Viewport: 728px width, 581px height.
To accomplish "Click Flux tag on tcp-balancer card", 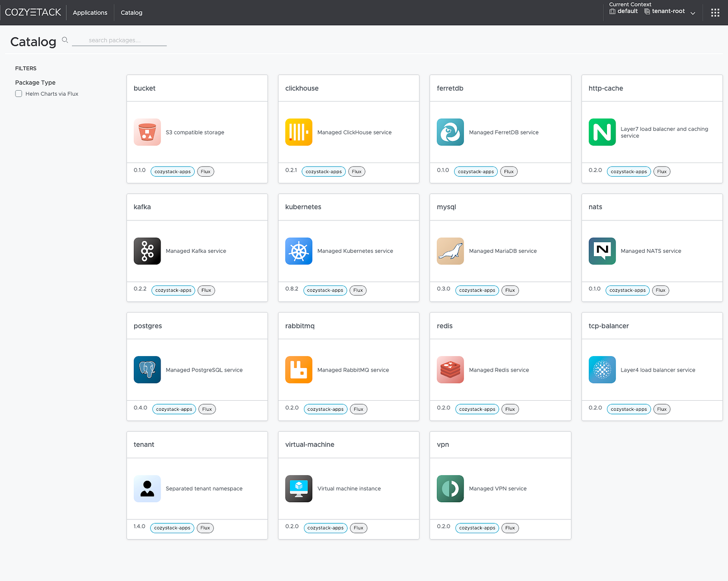I will pos(662,409).
